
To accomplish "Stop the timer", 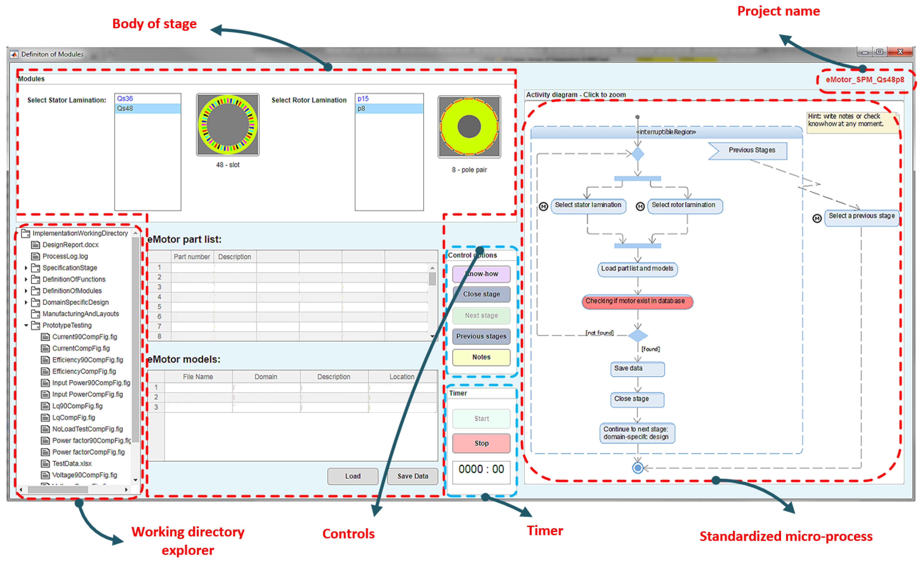I will click(x=481, y=443).
